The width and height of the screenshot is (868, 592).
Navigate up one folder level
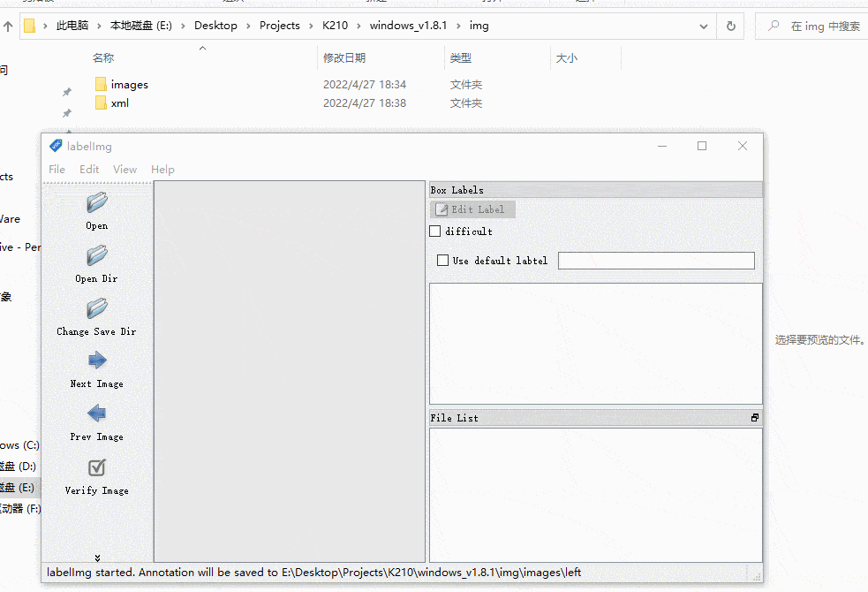pos(8,27)
